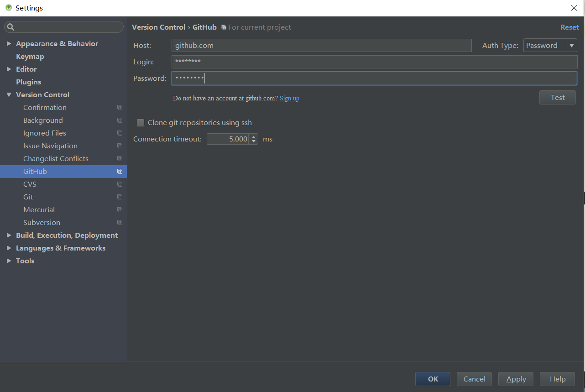The width and height of the screenshot is (585, 392).
Task: Select the GitHub settings item
Action: pyautogui.click(x=63, y=172)
